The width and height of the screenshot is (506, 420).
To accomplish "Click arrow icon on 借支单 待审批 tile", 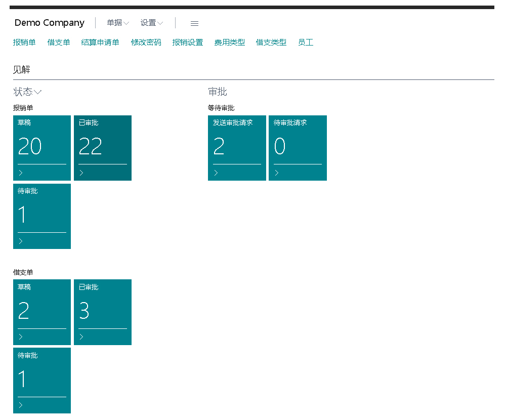I will 21,405.
